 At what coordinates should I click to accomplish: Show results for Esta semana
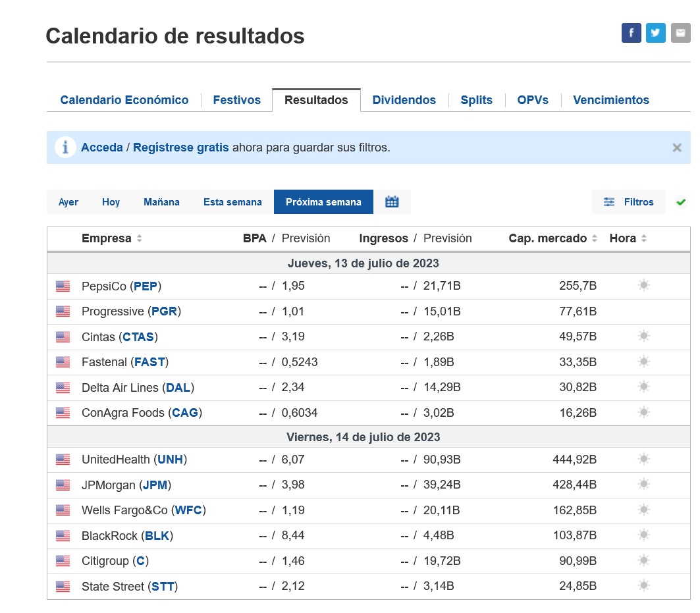232,201
